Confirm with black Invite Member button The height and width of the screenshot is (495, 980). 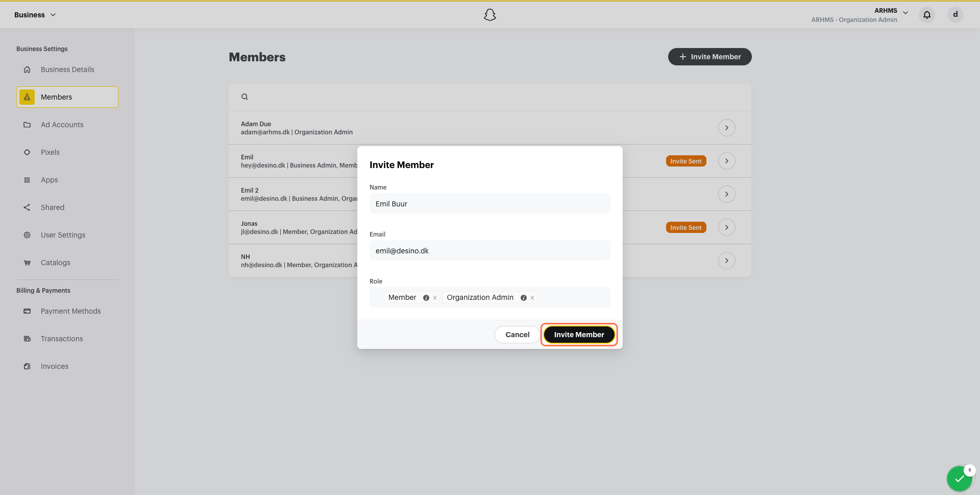(x=579, y=335)
